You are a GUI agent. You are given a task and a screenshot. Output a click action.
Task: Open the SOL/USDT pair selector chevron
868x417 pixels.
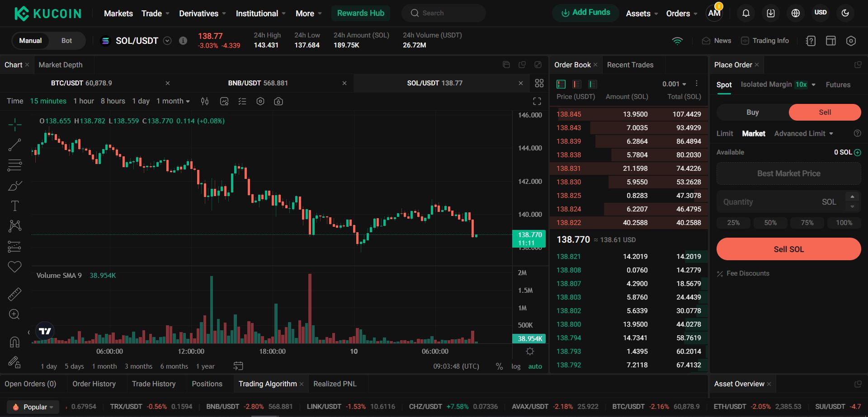(x=167, y=41)
